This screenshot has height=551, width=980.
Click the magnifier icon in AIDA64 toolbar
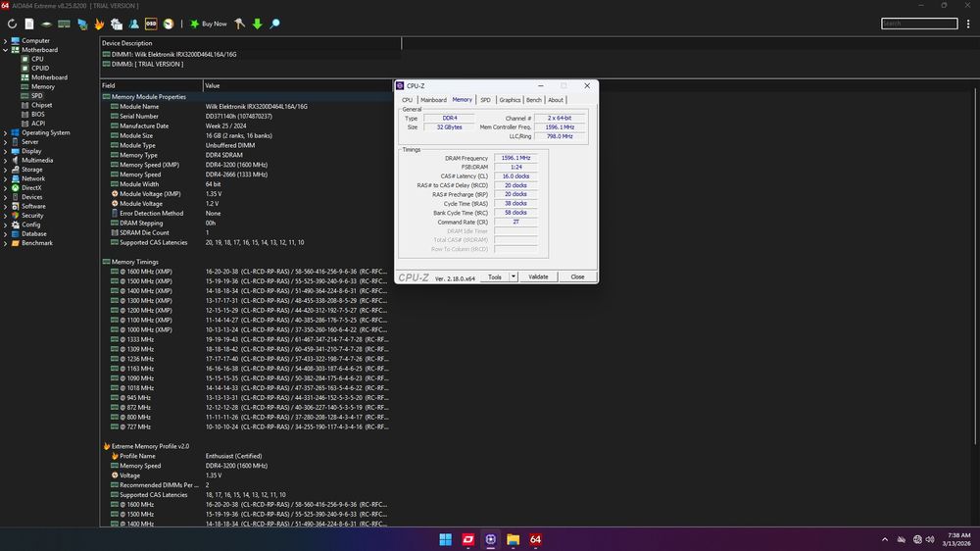[x=274, y=24]
